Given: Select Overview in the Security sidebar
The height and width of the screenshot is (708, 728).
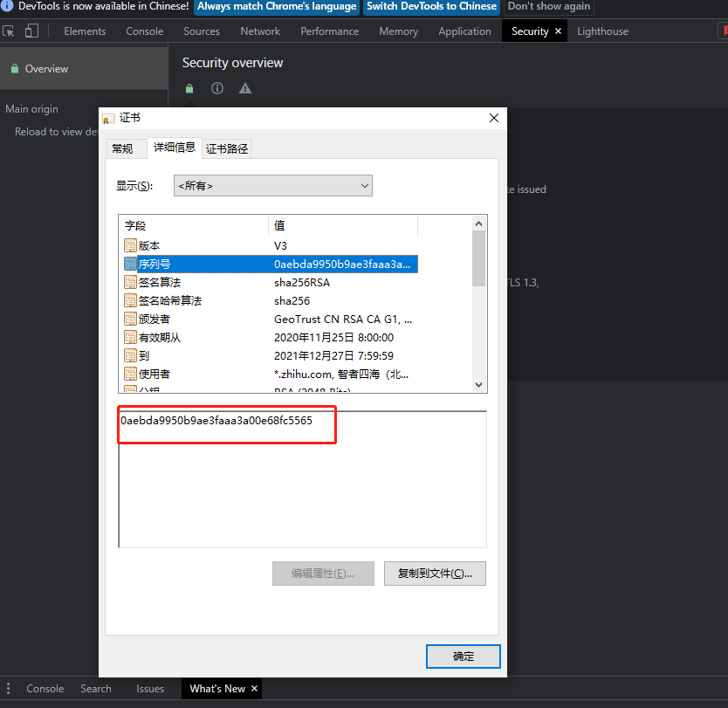Looking at the screenshot, I should tap(46, 69).
